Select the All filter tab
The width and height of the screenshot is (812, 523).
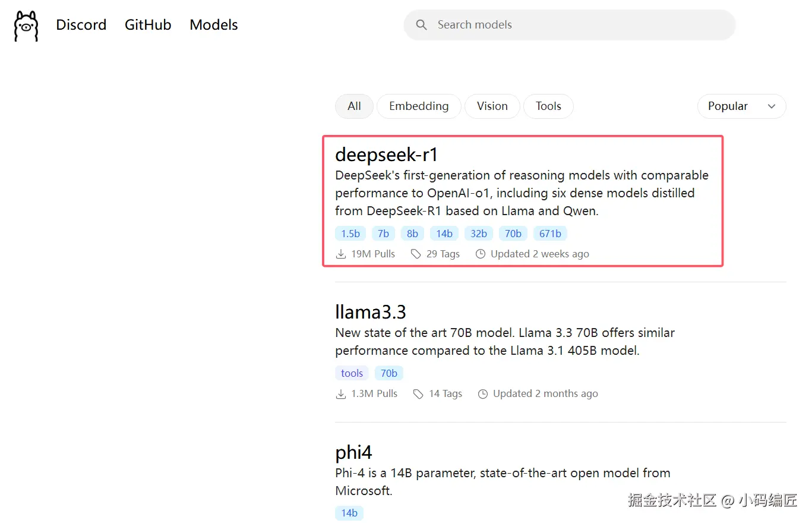(354, 106)
